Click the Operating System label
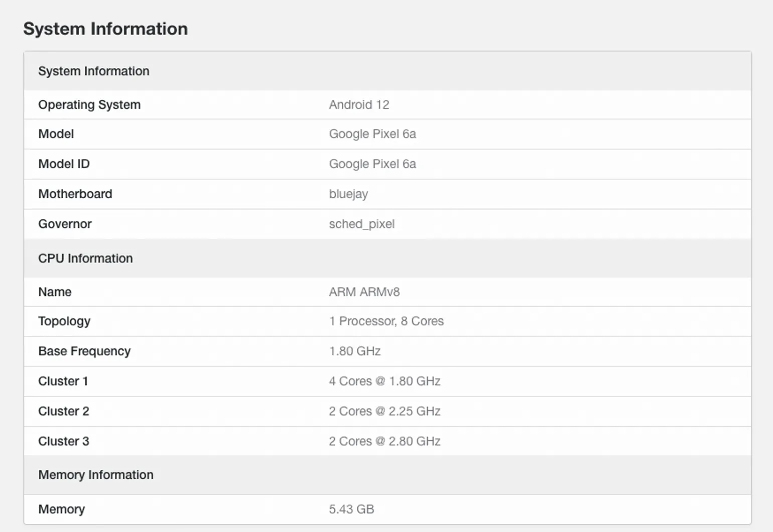 point(89,105)
